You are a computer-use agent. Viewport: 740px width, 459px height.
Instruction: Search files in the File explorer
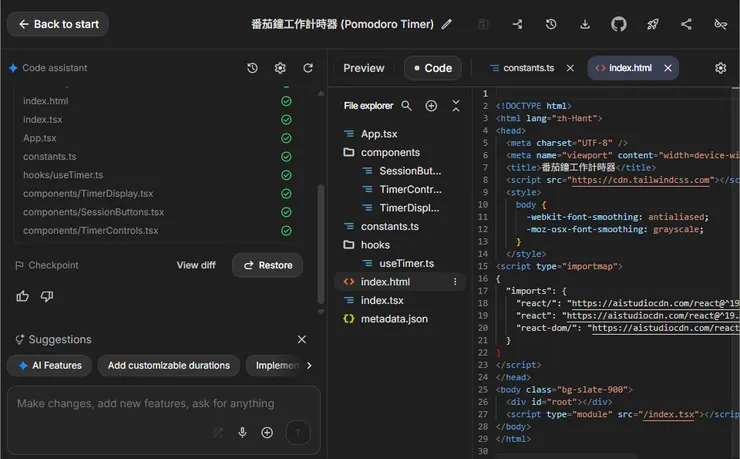407,105
